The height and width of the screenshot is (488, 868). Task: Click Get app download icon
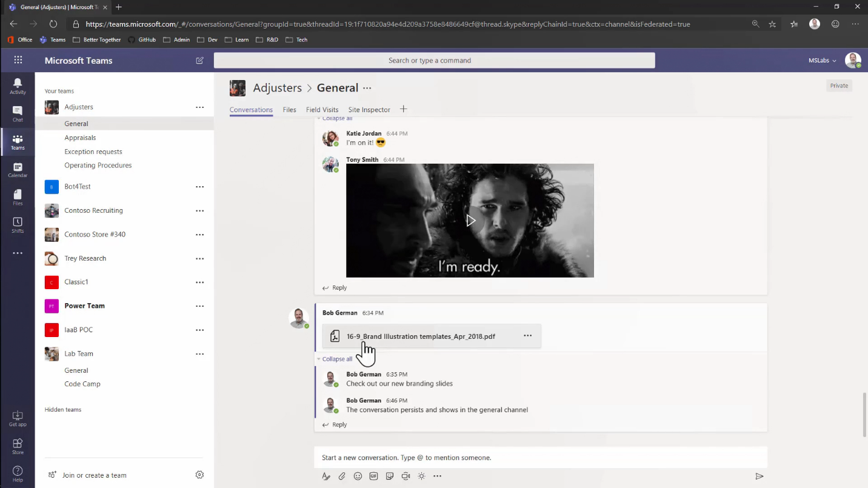click(18, 418)
